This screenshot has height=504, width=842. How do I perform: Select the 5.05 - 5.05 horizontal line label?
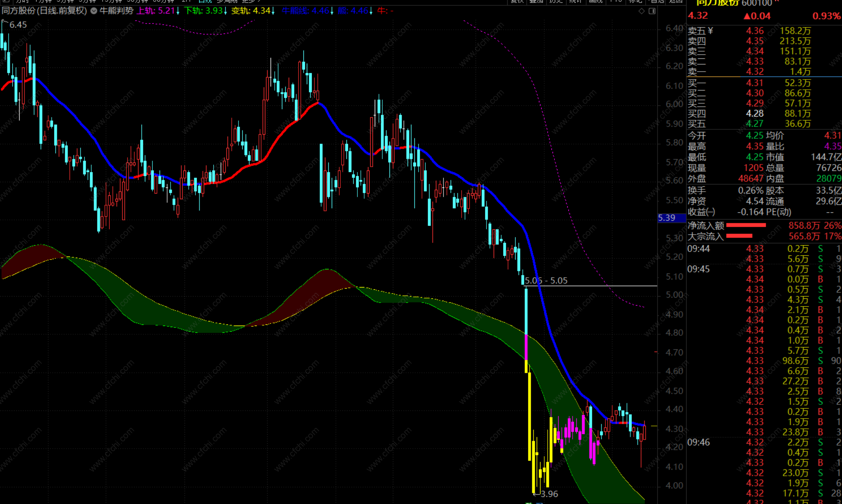tap(546, 281)
